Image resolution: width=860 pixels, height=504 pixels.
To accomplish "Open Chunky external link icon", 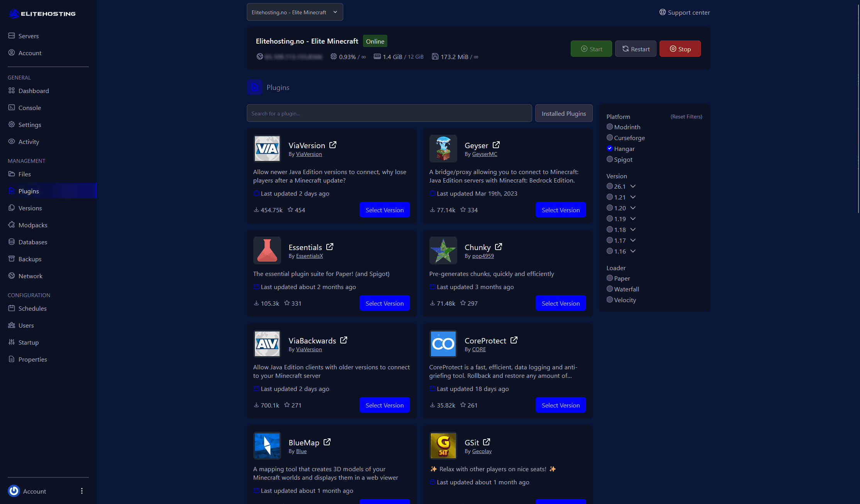I will click(x=499, y=247).
